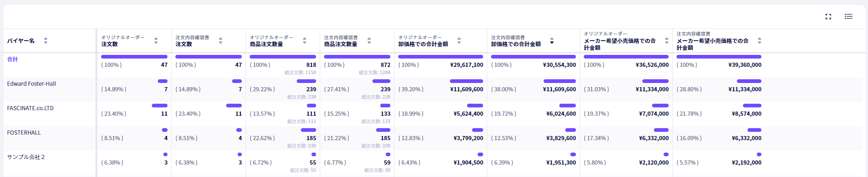Click total item quantity 818
The height and width of the screenshot is (177, 868).
coord(311,65)
